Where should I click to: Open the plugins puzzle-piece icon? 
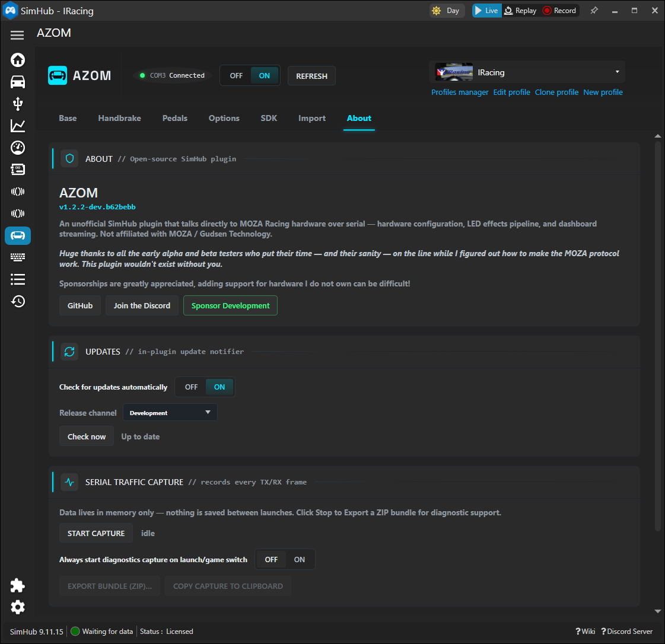click(x=17, y=585)
